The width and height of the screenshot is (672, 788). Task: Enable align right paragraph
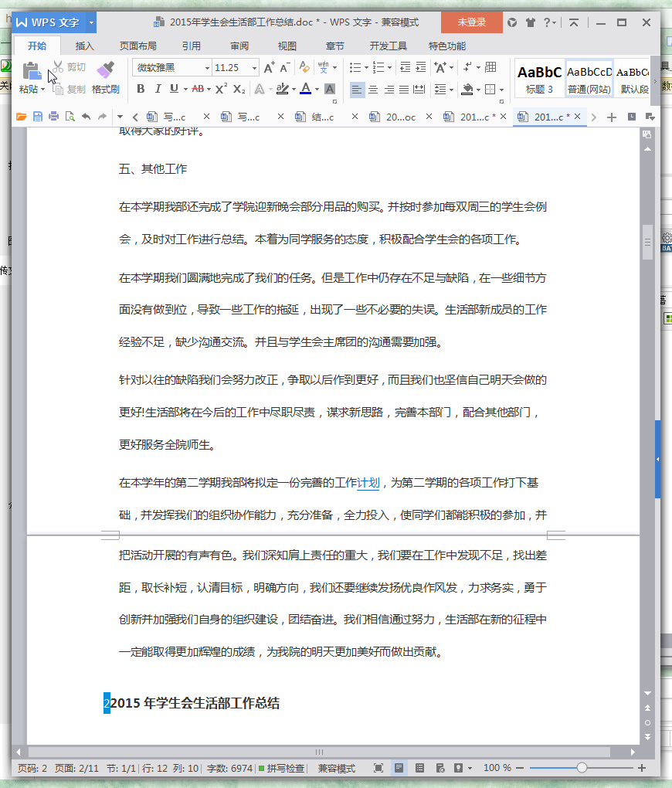coord(389,90)
